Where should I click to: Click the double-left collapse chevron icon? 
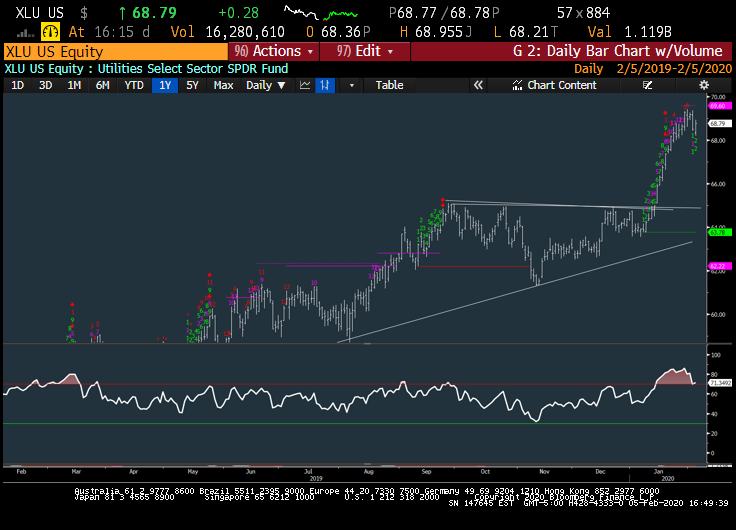(x=478, y=85)
